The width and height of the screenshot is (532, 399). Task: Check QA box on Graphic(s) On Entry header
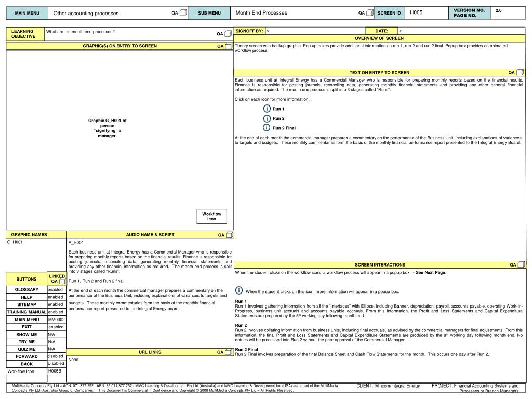click(x=229, y=46)
